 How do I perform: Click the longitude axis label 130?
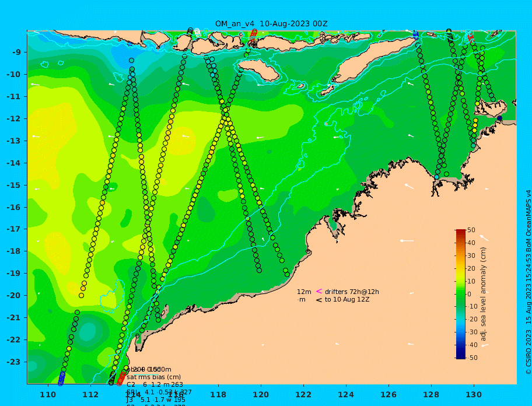click(x=474, y=395)
